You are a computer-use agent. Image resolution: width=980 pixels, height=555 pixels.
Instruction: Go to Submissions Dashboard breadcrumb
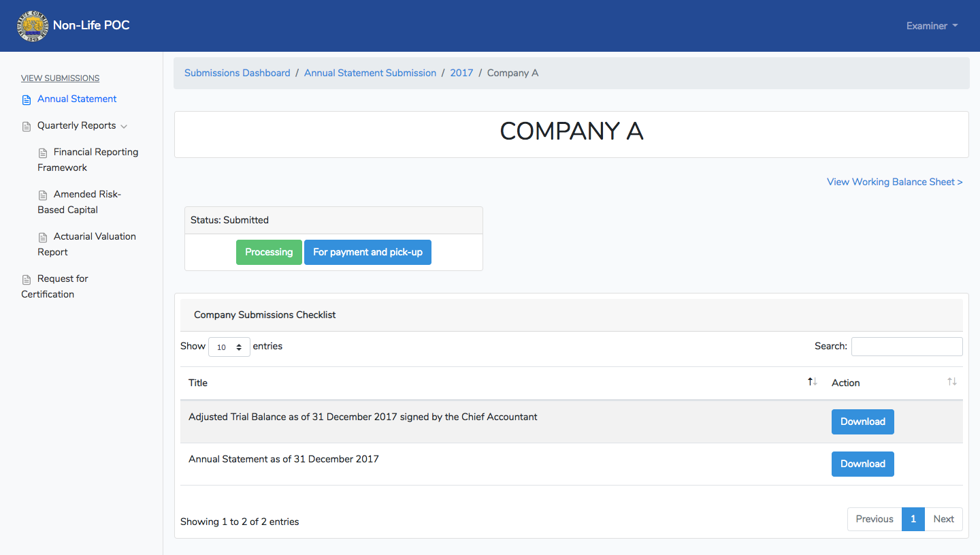237,73
